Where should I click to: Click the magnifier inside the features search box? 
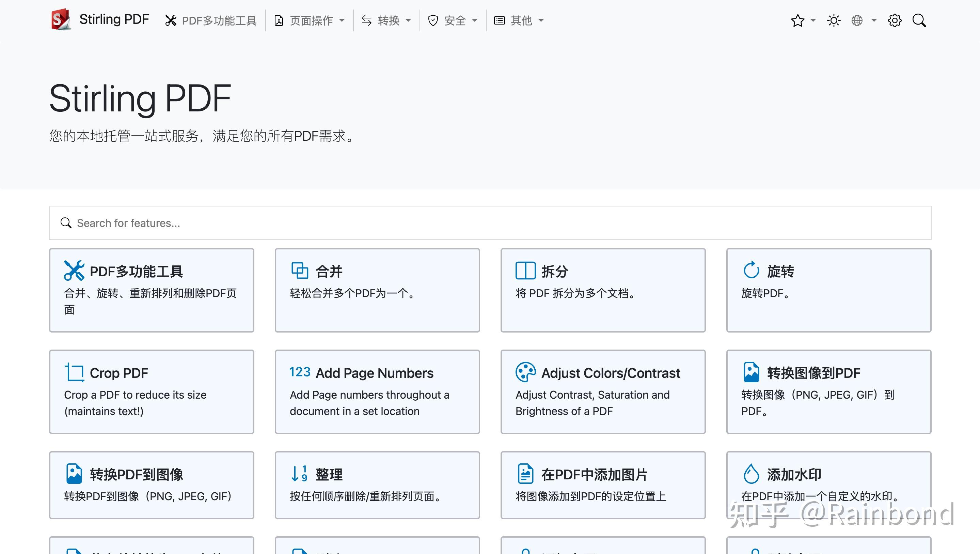[66, 223]
